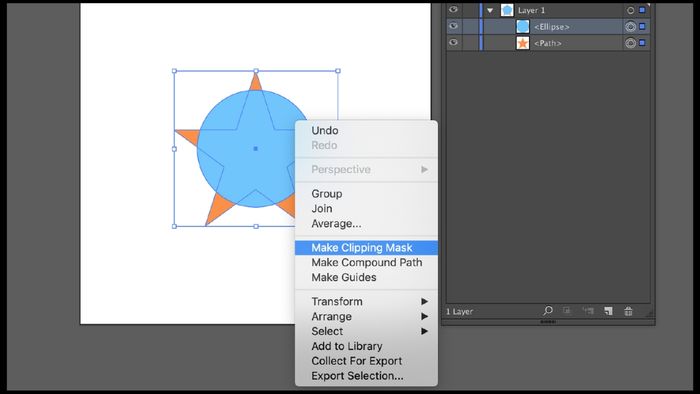This screenshot has height=394, width=700.
Task: Click Create New Sublayer icon
Action: pyautogui.click(x=588, y=311)
